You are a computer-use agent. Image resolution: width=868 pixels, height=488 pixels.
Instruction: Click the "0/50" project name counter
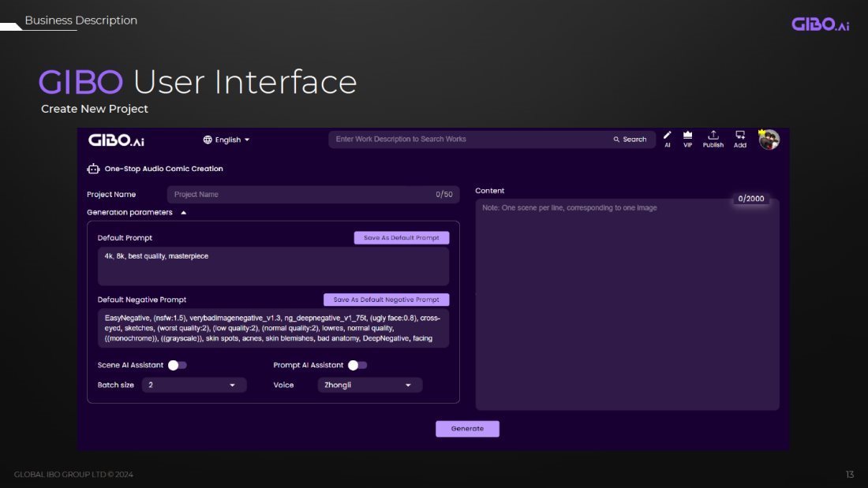tap(444, 195)
